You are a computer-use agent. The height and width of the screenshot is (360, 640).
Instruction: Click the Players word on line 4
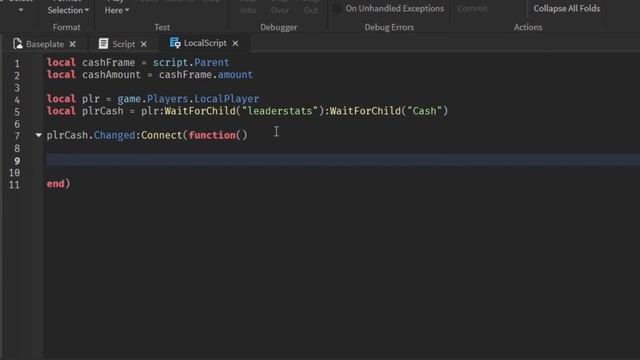(x=167, y=99)
